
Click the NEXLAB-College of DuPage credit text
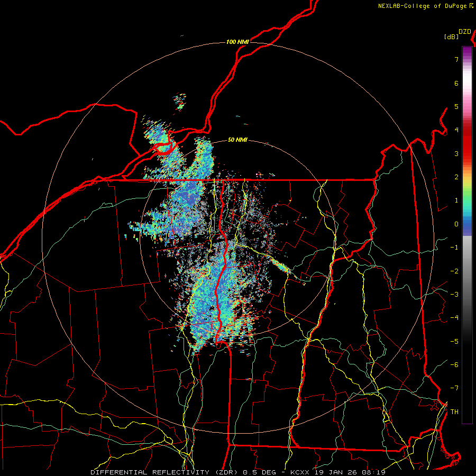click(422, 6)
